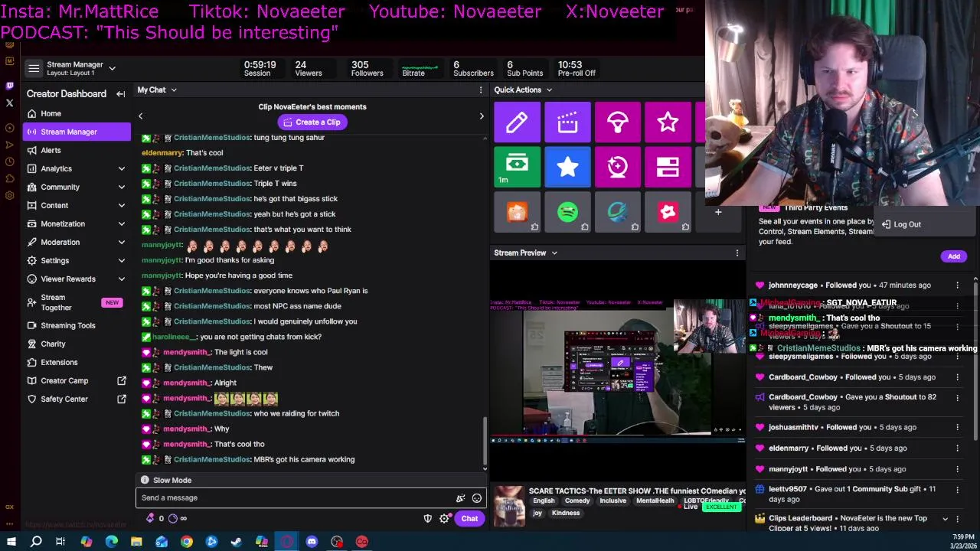Add a new quick action with plus
The image size is (980, 551).
(718, 212)
